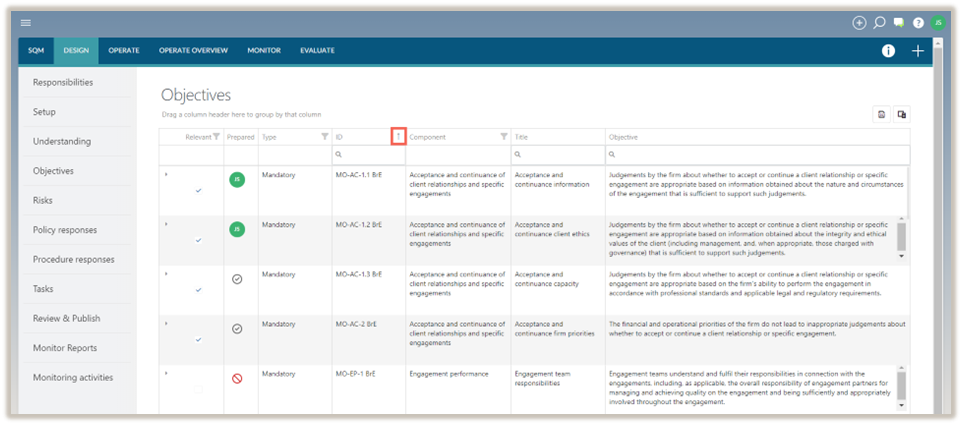Click the information icon in navigation bar
Screen dimensions: 962x425
(888, 51)
